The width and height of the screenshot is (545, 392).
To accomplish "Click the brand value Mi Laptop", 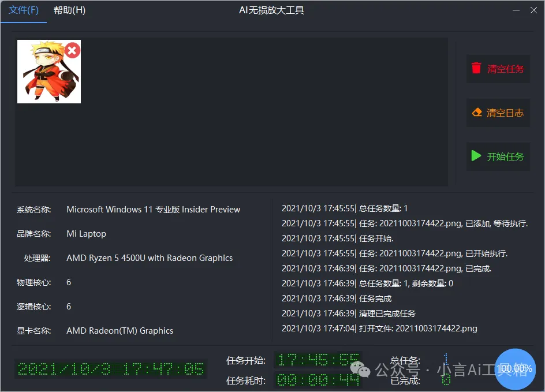I will (86, 234).
